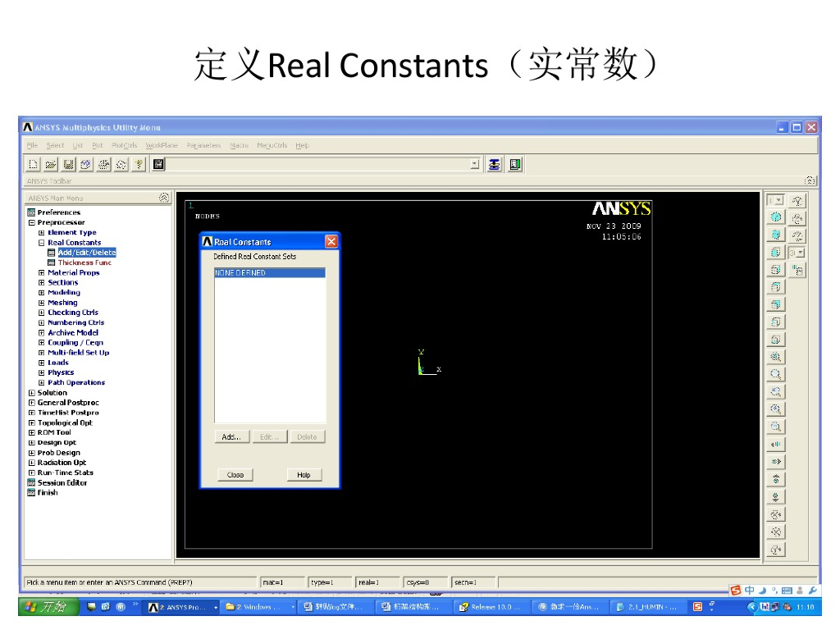Open the PlotCtrls menu

coord(125,145)
